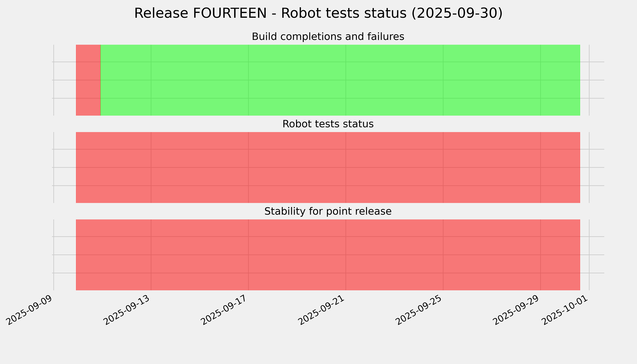Click the (2025-09-30) date in the title
Viewport: 637px width, 364px height.
[457, 13]
